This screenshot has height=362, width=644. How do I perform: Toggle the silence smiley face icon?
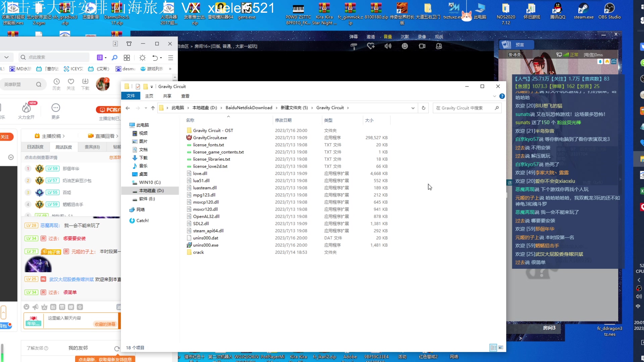click(x=405, y=46)
